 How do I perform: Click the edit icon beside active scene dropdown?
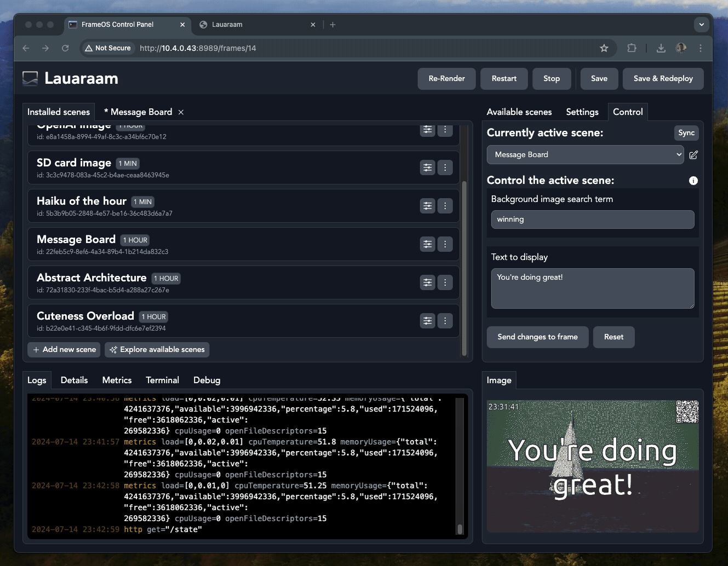click(x=693, y=155)
